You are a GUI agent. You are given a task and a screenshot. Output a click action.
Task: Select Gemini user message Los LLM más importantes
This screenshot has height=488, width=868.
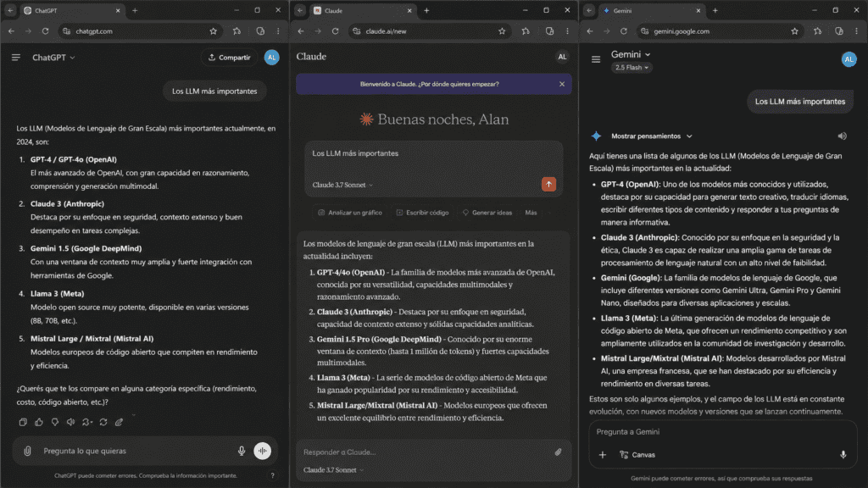(800, 102)
